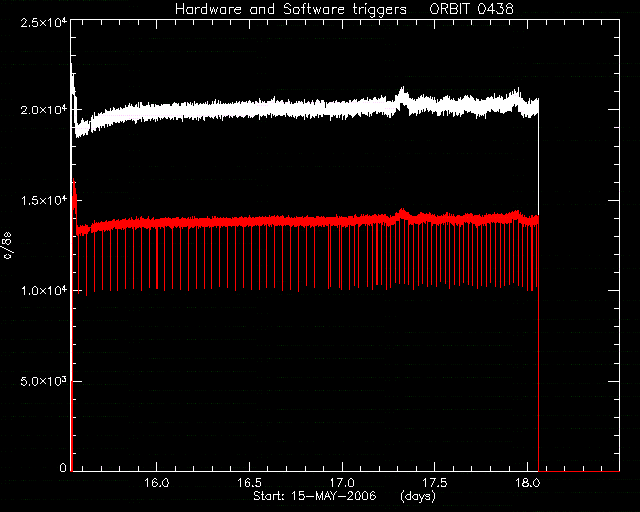The image size is (640, 512).
Task: Click the 2.0×10⁴ y-axis label
Action: tap(44, 110)
